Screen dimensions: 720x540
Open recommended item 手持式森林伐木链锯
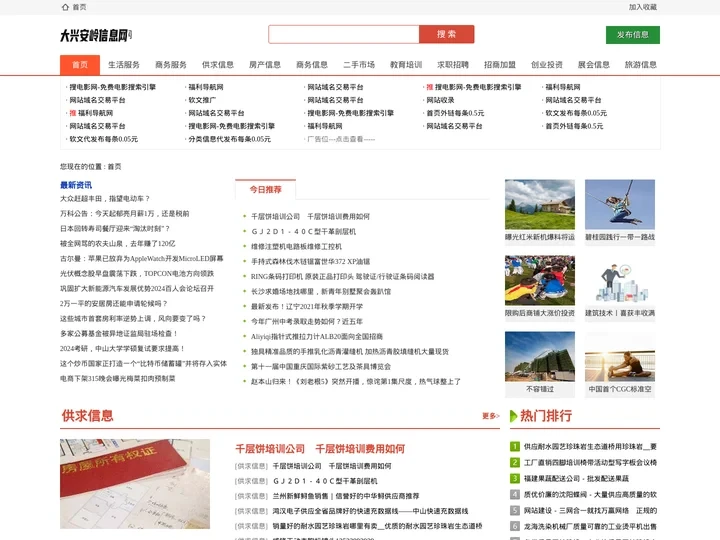pyautogui.click(x=310, y=261)
